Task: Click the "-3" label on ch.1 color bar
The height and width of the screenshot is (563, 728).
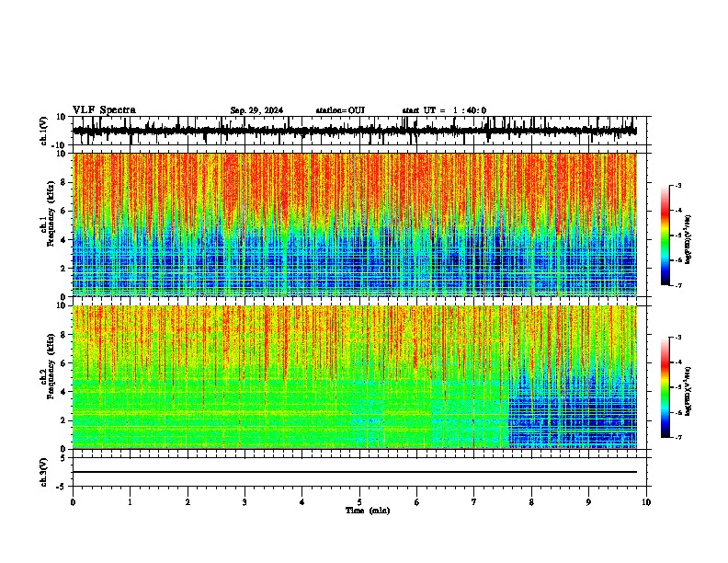Action: click(677, 185)
